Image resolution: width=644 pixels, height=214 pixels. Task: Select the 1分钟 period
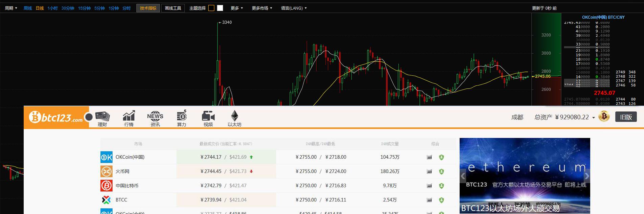click(114, 8)
